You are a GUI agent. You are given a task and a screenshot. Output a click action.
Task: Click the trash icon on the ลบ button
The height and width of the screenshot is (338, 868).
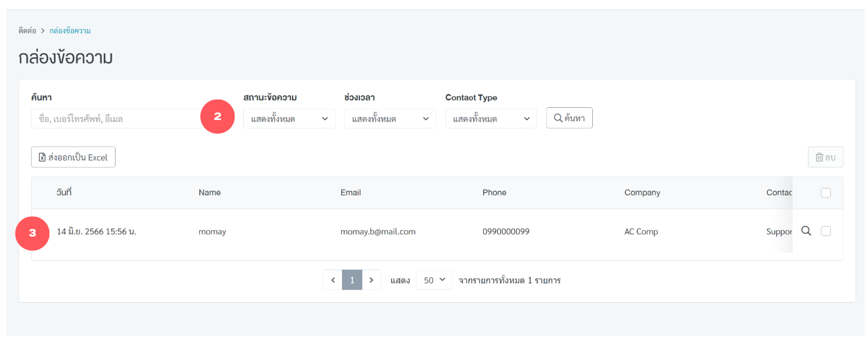click(819, 157)
